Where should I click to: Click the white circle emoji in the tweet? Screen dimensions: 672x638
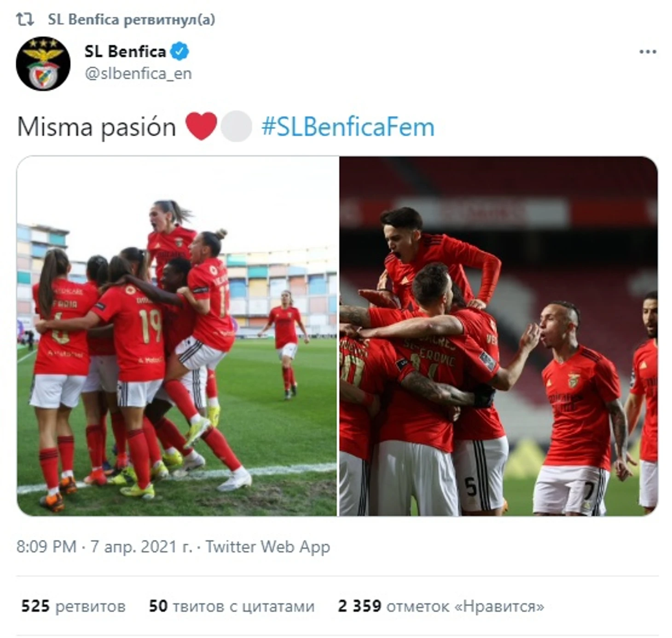point(236,126)
